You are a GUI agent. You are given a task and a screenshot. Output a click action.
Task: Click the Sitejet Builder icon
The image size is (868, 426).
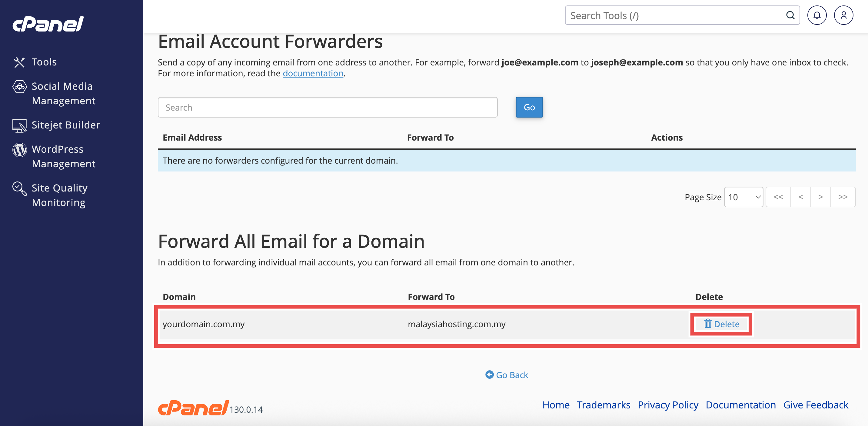click(x=19, y=125)
